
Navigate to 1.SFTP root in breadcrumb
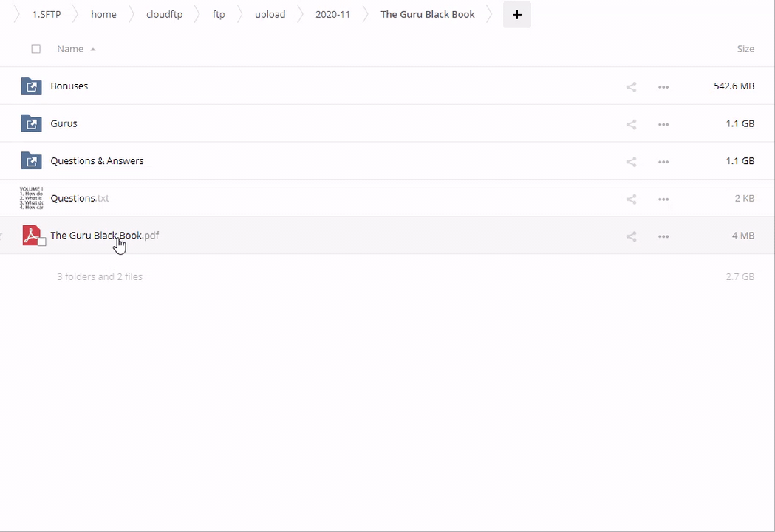tap(47, 15)
